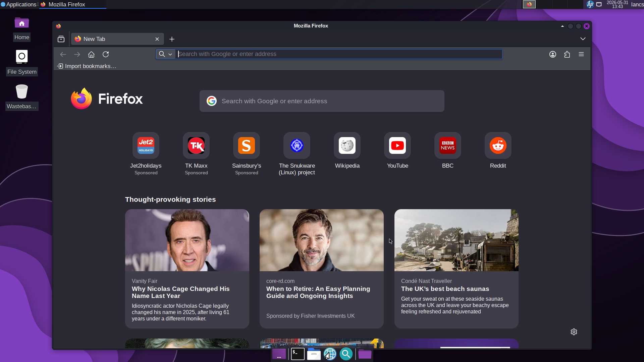The height and width of the screenshot is (362, 644).
Task: Open the new tab personalize gear icon
Action: (574, 332)
